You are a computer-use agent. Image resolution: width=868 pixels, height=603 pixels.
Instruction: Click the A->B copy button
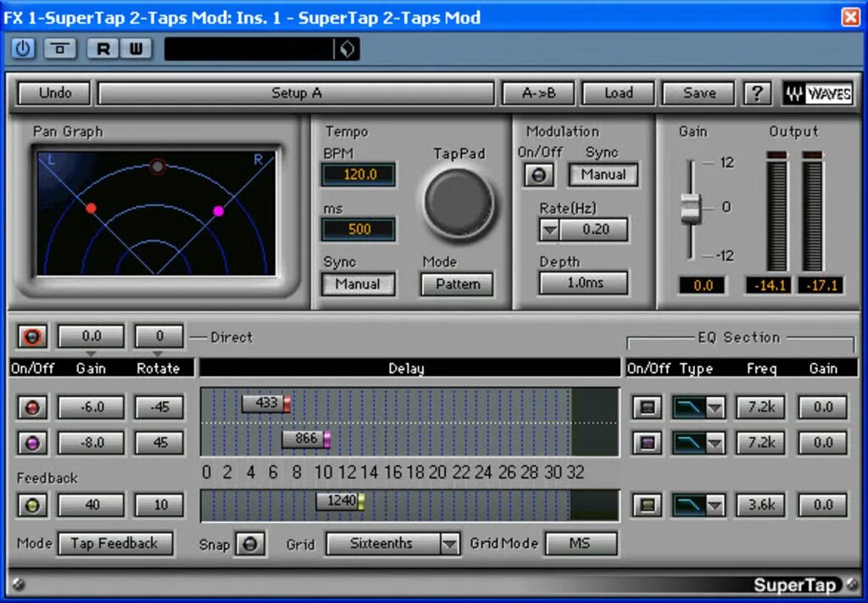(538, 93)
